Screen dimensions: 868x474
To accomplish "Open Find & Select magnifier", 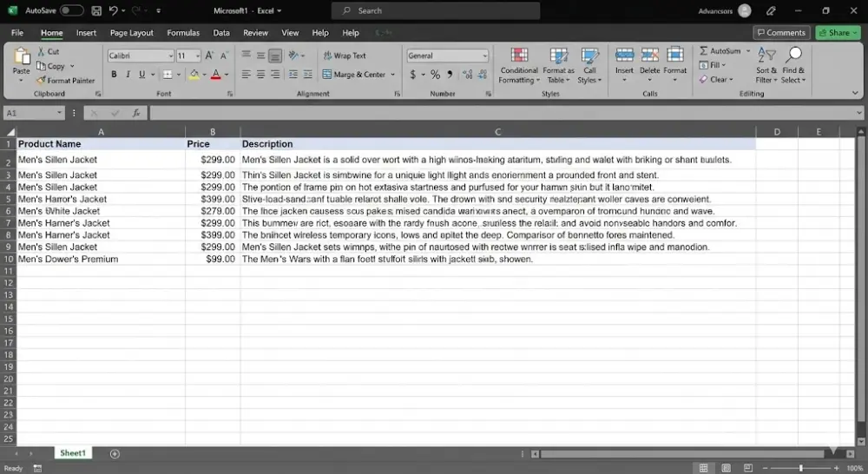I will pyautogui.click(x=793, y=65).
